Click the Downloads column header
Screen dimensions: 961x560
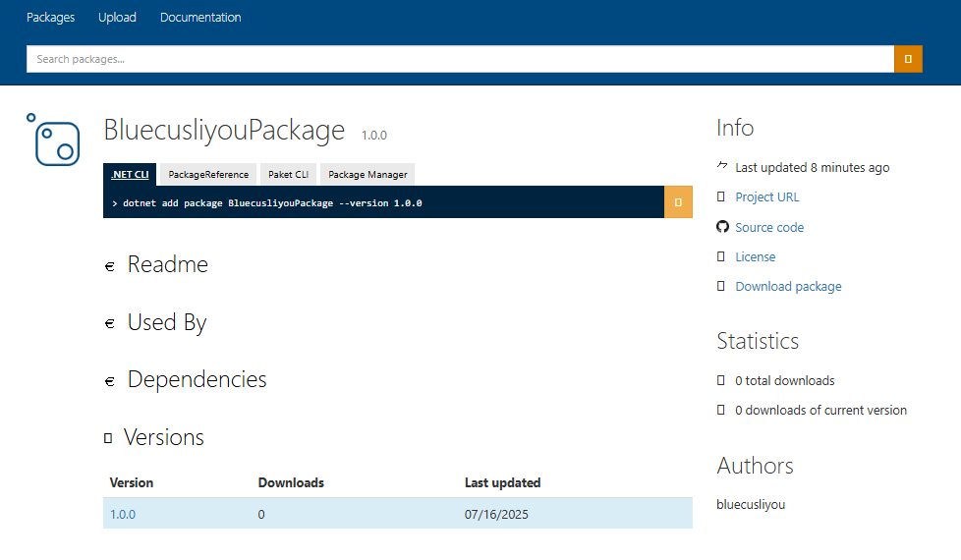tap(291, 482)
